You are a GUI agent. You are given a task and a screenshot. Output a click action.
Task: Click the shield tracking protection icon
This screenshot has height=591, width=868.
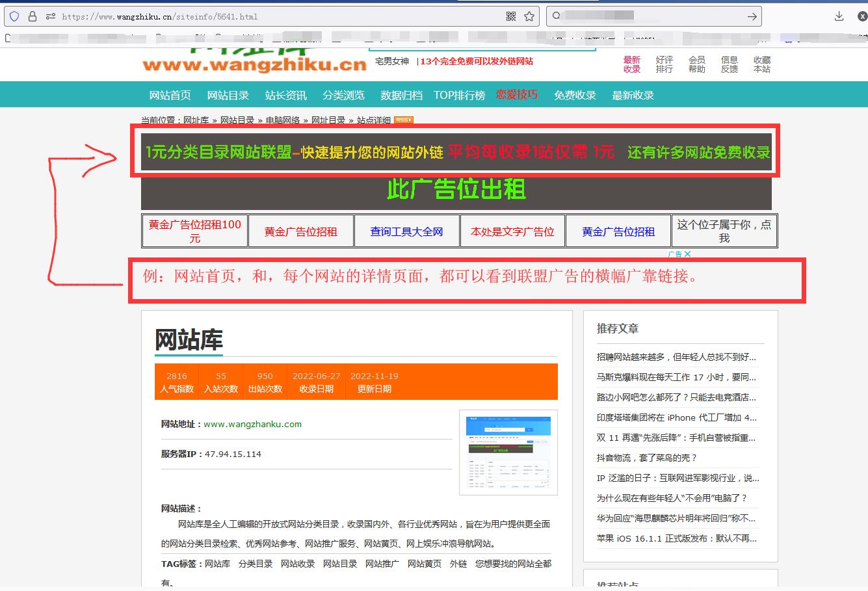point(14,16)
